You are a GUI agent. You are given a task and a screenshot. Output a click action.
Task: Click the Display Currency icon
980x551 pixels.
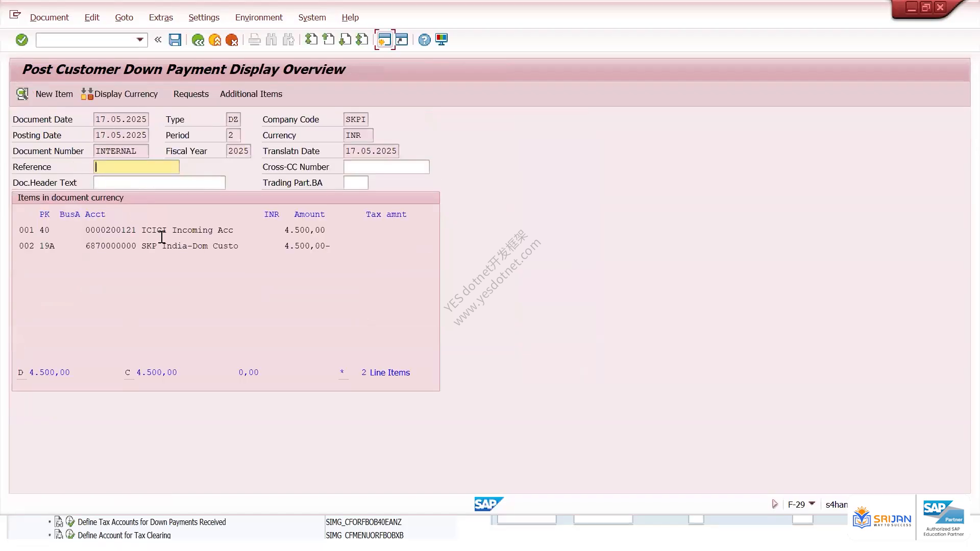[87, 94]
